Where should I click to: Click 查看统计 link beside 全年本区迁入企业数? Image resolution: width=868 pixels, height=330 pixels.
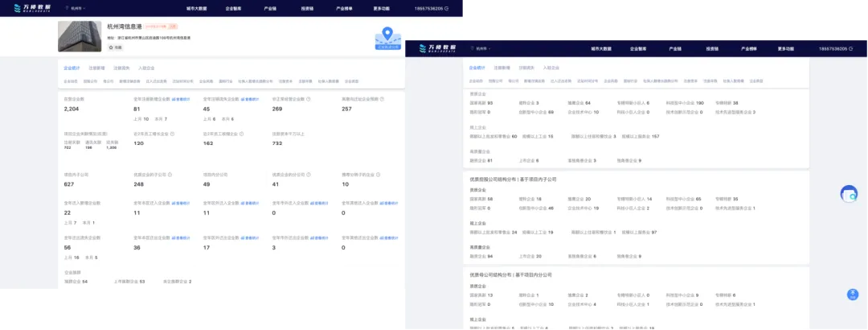(181, 204)
